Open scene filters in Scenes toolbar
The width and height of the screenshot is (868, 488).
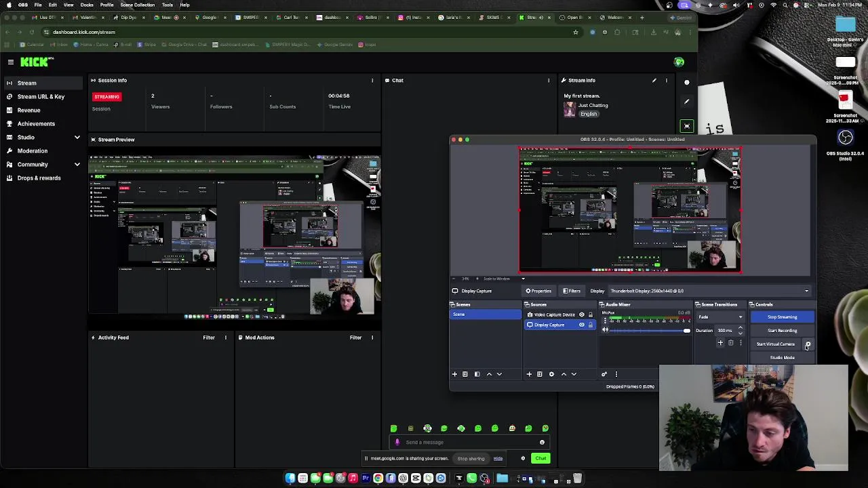tap(477, 374)
